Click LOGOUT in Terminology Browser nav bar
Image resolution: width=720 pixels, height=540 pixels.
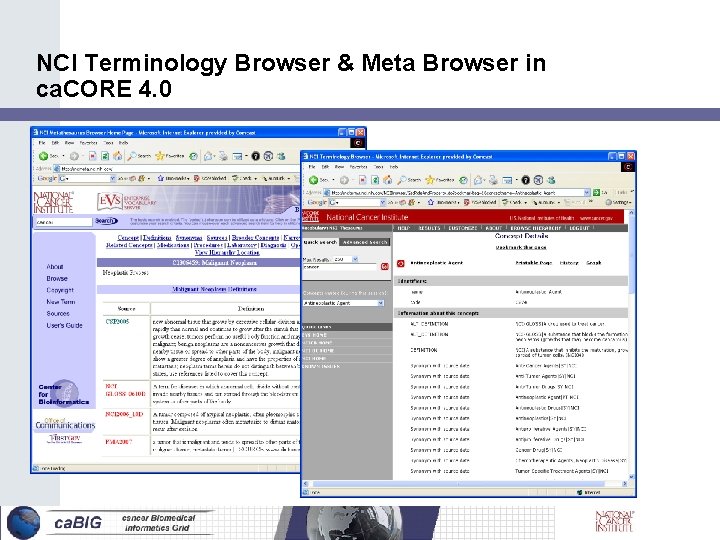(579, 228)
